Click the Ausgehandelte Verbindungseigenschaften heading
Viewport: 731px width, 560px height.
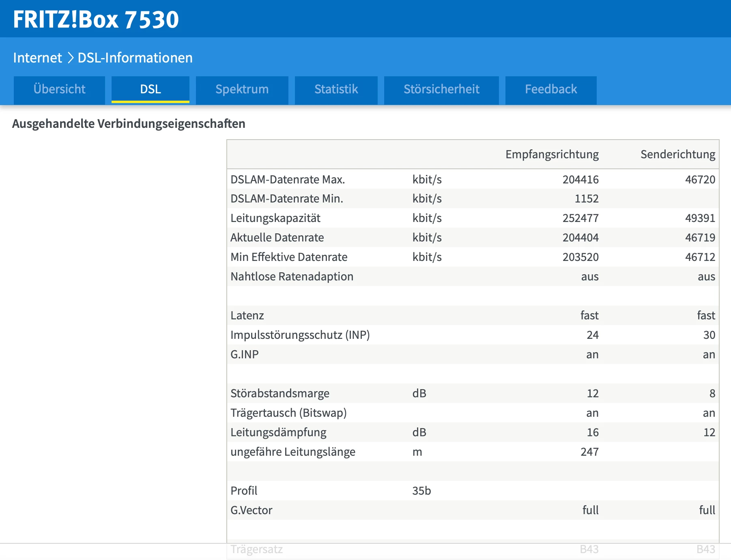[x=129, y=123]
